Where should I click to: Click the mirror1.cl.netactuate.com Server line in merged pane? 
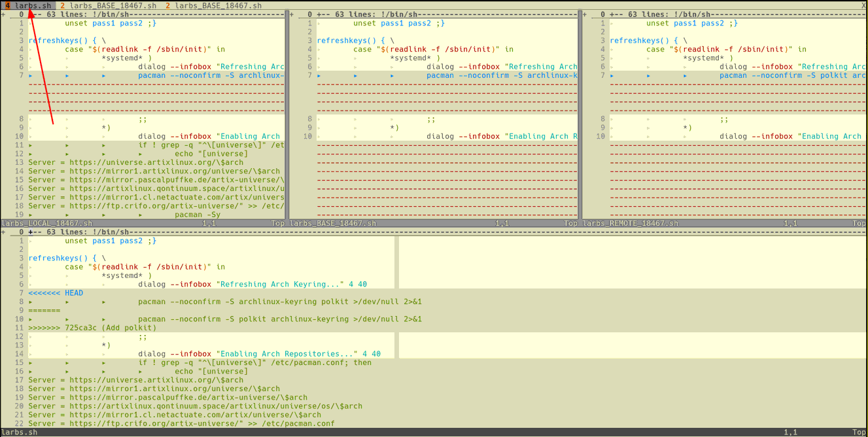click(175, 415)
